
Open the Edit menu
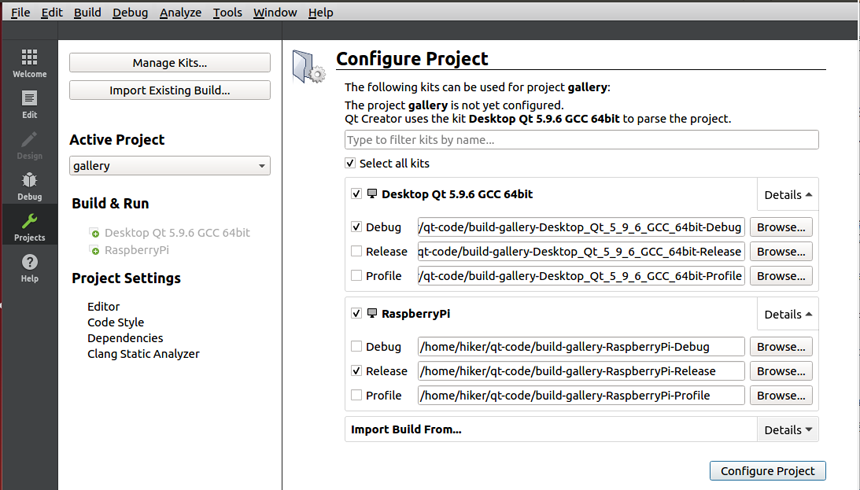52,12
